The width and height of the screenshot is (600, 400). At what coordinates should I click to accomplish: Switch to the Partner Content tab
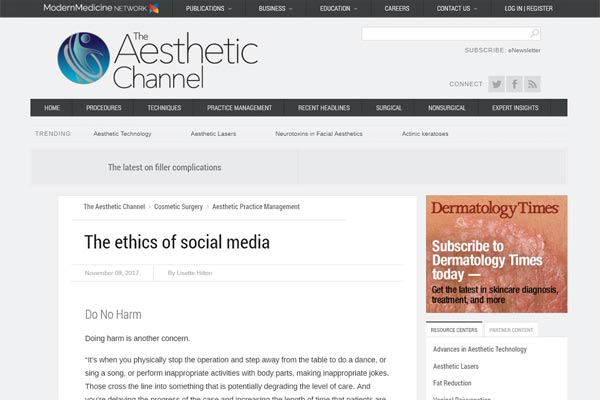point(511,330)
